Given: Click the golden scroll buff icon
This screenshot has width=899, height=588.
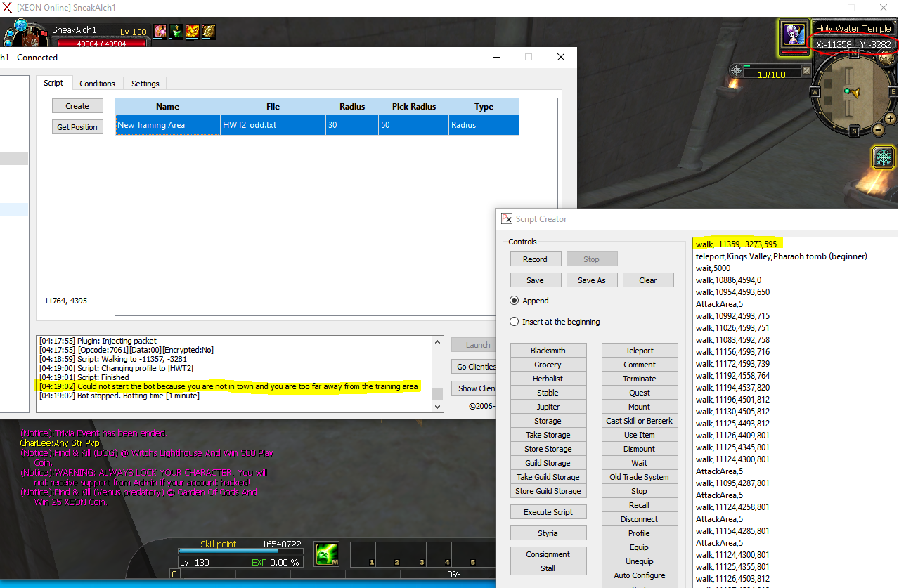Looking at the screenshot, I should coord(209,32).
